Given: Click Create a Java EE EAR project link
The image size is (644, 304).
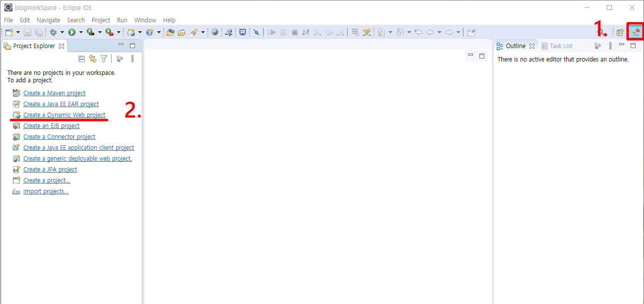Looking at the screenshot, I should [61, 104].
